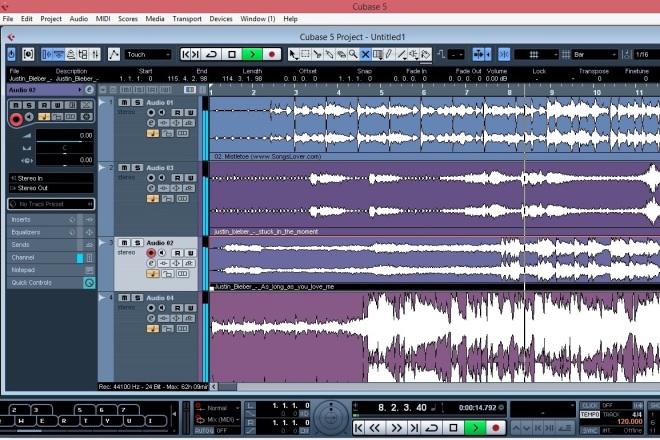Toggle Read automation on Audio 01 track
The width and height of the screenshot is (660, 440).
point(177,112)
